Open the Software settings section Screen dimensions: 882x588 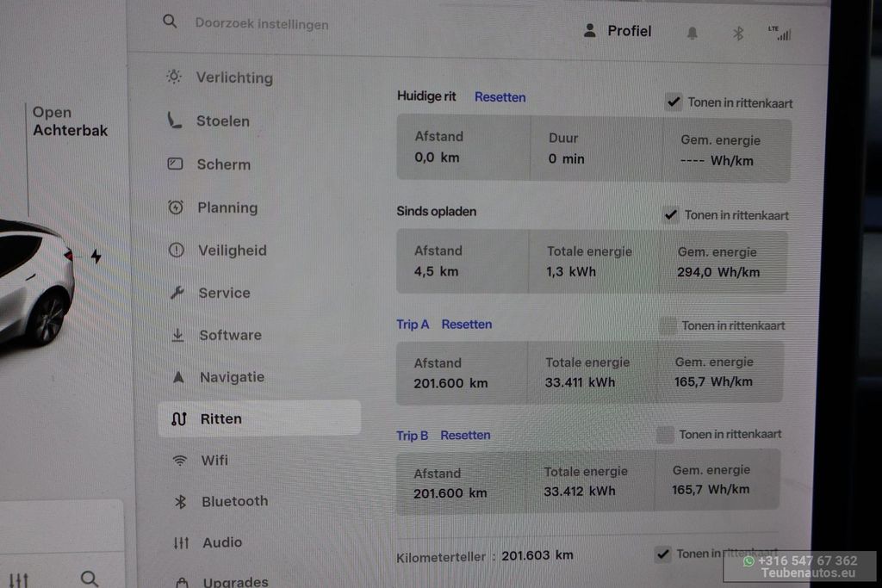(230, 335)
